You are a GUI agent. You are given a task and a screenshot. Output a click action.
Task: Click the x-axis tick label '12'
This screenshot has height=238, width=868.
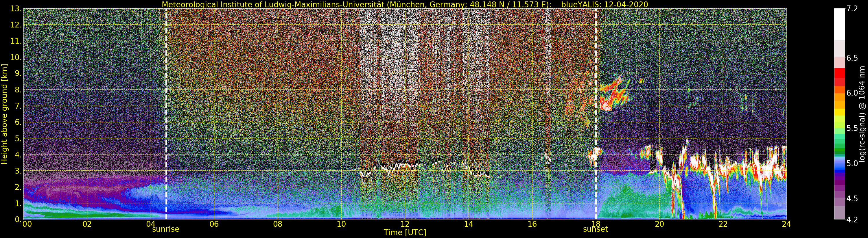tap(405, 224)
